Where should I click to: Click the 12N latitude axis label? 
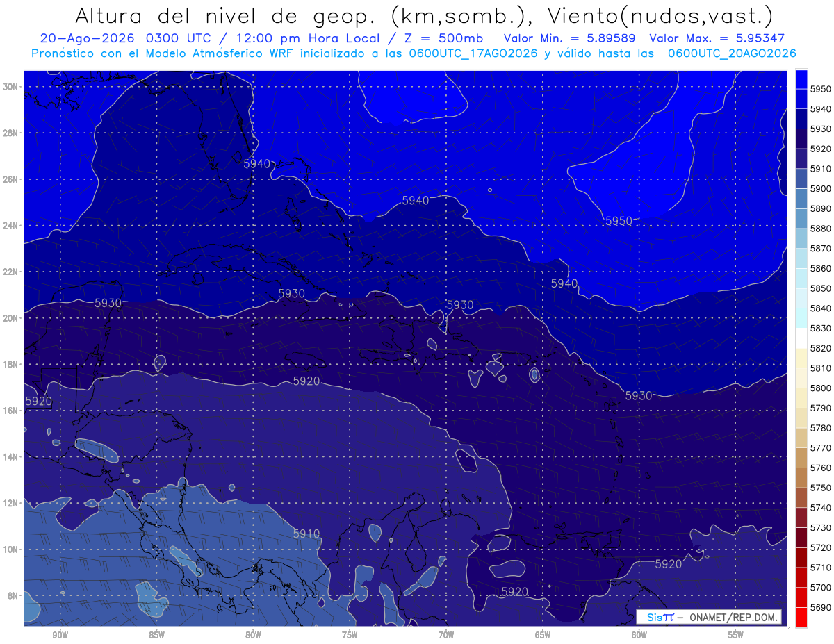12,503
